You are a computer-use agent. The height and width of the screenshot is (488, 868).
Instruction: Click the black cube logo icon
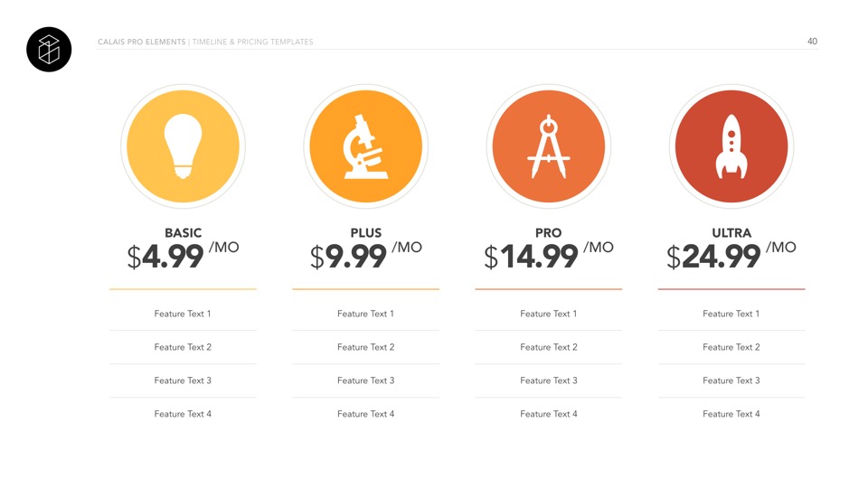(x=49, y=50)
